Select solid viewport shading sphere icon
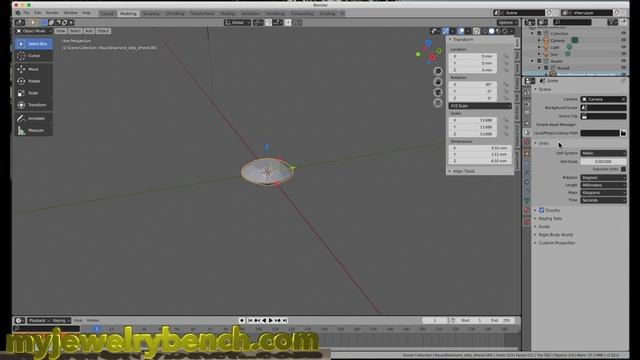The width and height of the screenshot is (640, 360). [x=491, y=31]
